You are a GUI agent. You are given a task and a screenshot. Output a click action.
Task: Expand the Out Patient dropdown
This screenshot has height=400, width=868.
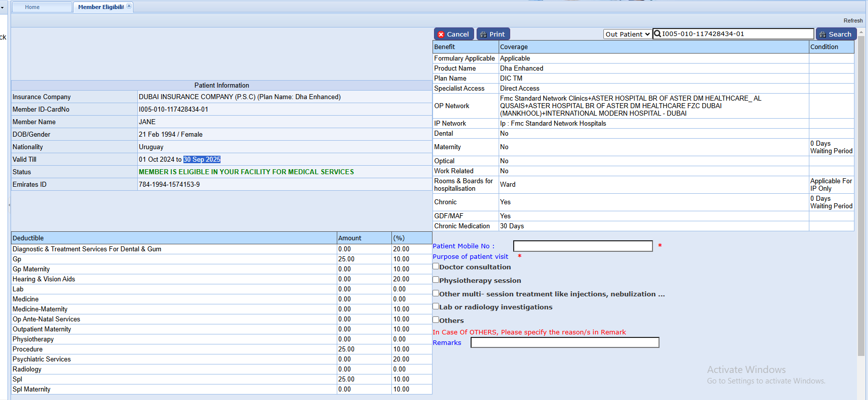[627, 34]
